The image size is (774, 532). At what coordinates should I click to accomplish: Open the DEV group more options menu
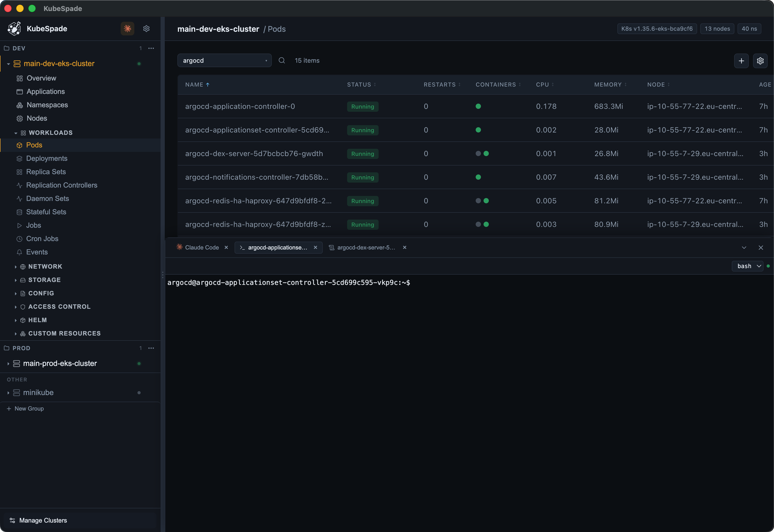(151, 48)
